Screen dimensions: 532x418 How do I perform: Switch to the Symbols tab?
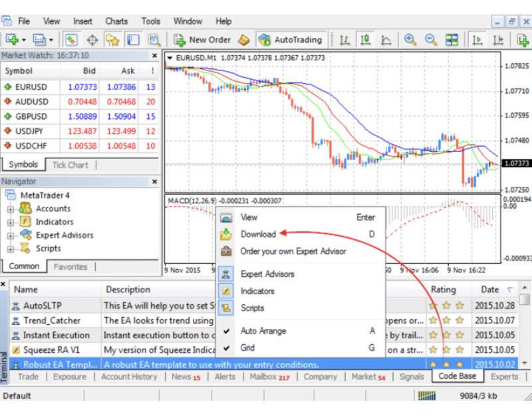click(x=23, y=164)
